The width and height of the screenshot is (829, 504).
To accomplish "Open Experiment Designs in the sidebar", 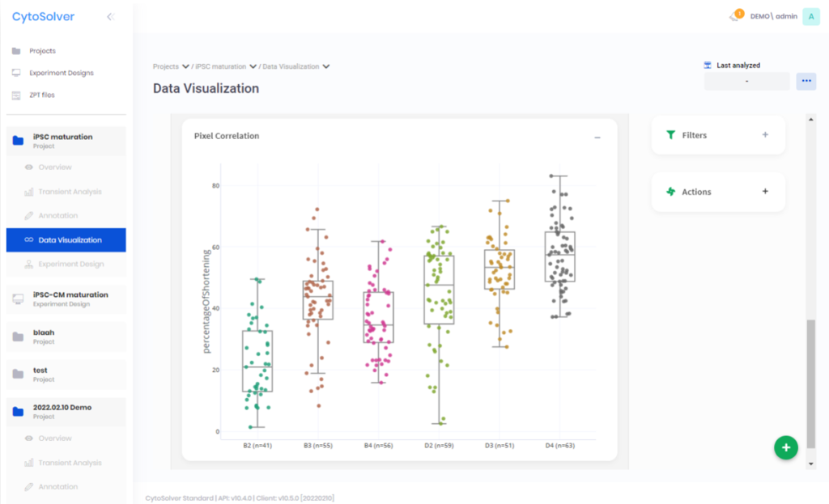I will pyautogui.click(x=61, y=73).
